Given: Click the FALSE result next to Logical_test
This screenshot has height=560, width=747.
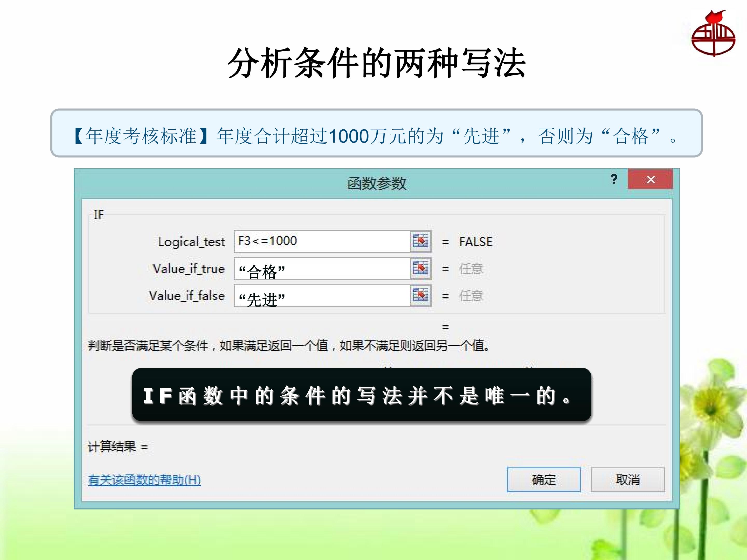Looking at the screenshot, I should click(475, 242).
